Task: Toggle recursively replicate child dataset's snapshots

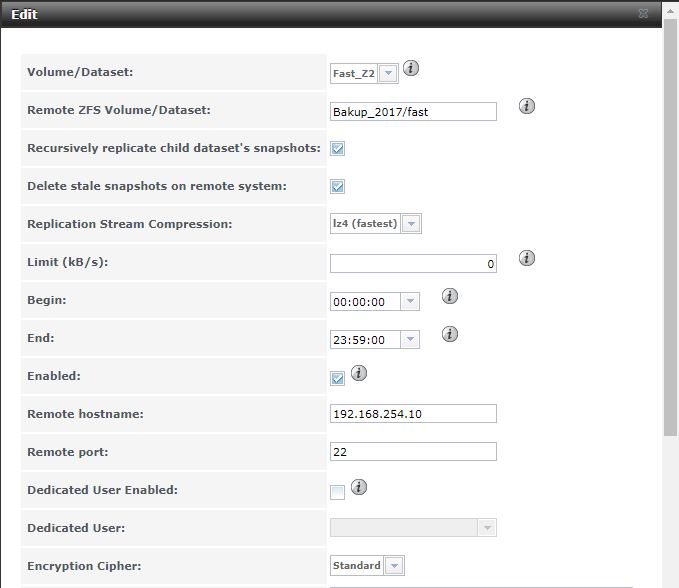Action: tap(337, 149)
